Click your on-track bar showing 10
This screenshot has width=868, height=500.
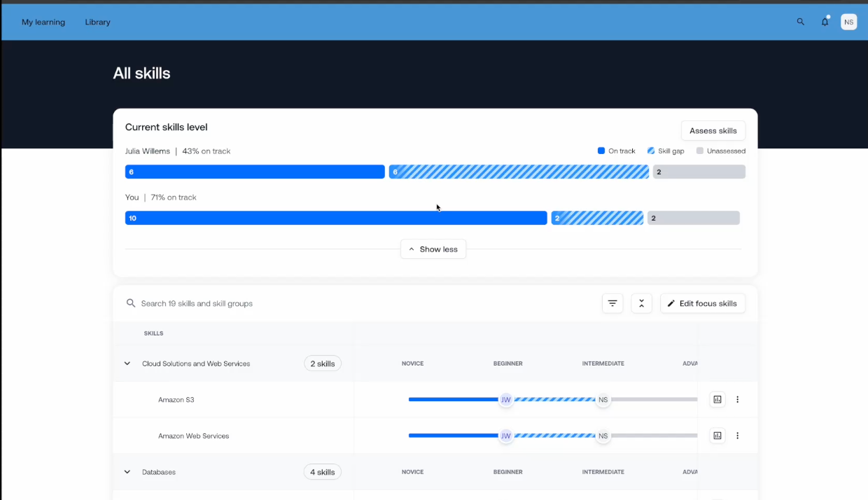[336, 218]
